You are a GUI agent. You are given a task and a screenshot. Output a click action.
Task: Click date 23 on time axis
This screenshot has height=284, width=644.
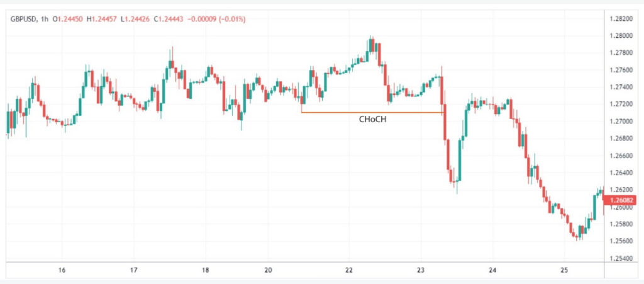419,270
